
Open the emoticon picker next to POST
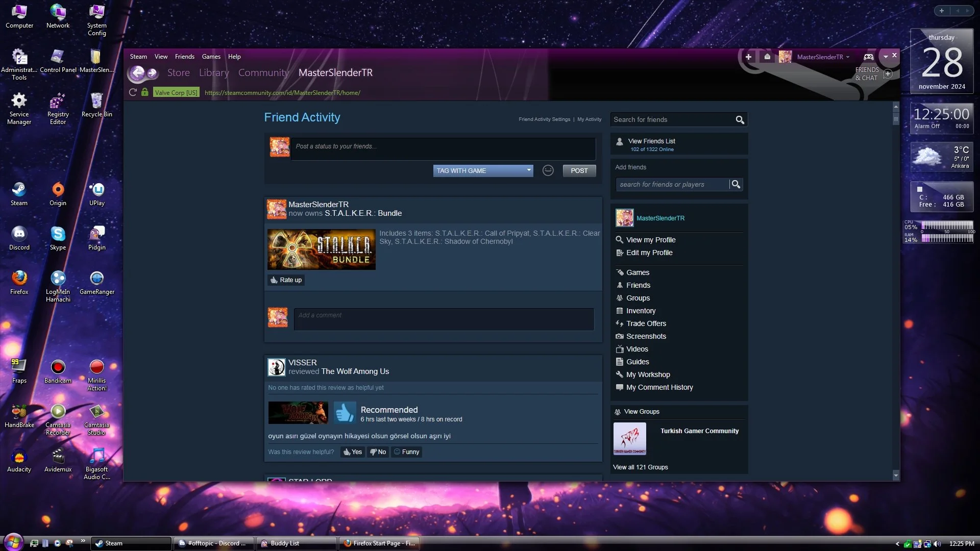pos(548,170)
